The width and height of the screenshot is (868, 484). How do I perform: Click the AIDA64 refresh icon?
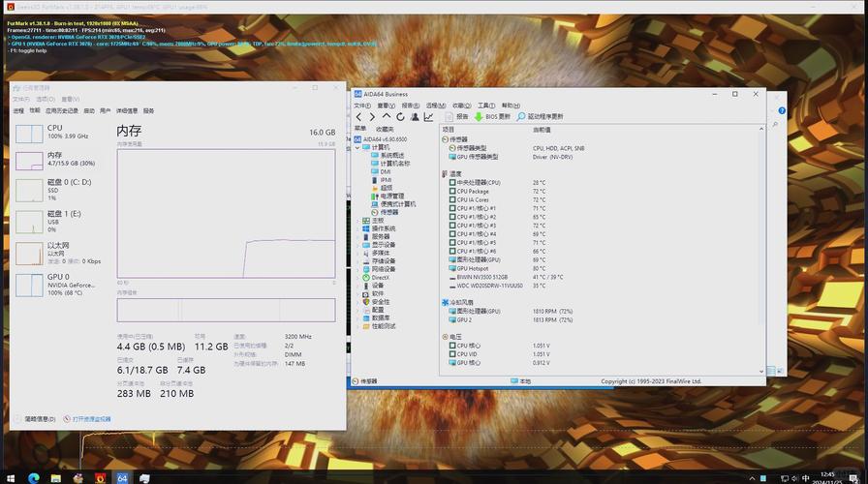click(x=400, y=117)
